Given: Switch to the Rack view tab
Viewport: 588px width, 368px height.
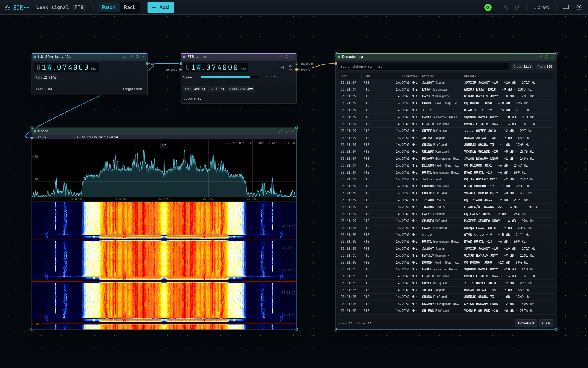Looking at the screenshot, I should [x=130, y=7].
